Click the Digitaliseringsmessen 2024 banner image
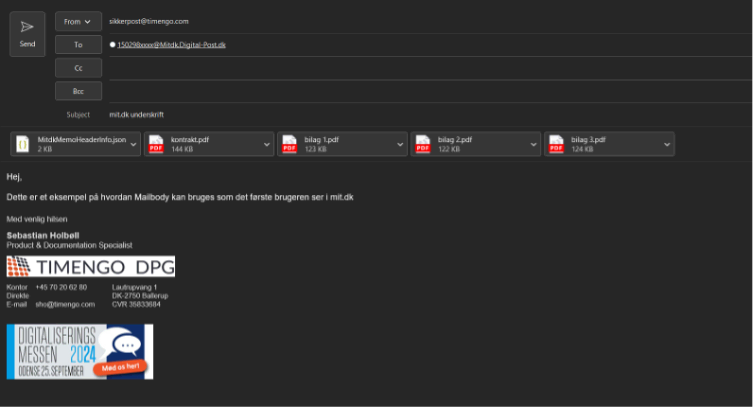The height and width of the screenshot is (408, 755). (80, 351)
